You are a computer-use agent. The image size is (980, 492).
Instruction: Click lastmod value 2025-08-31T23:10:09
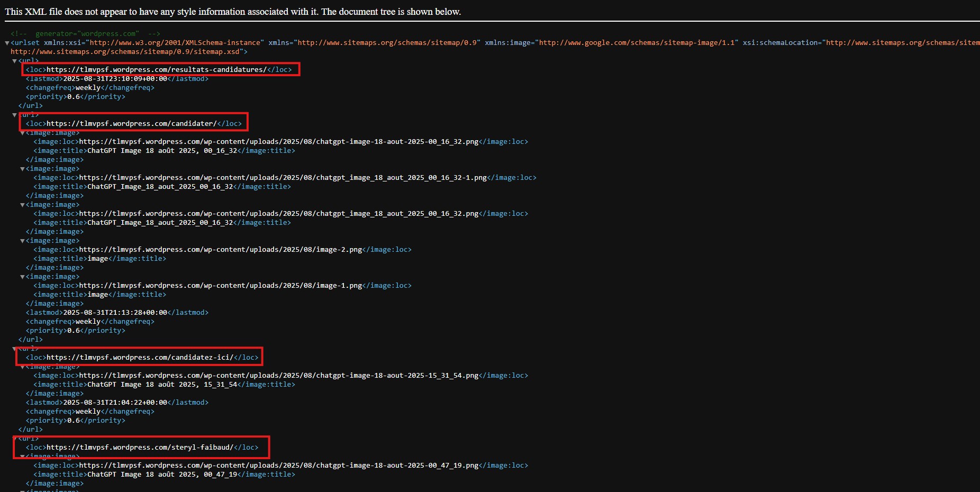[115, 79]
